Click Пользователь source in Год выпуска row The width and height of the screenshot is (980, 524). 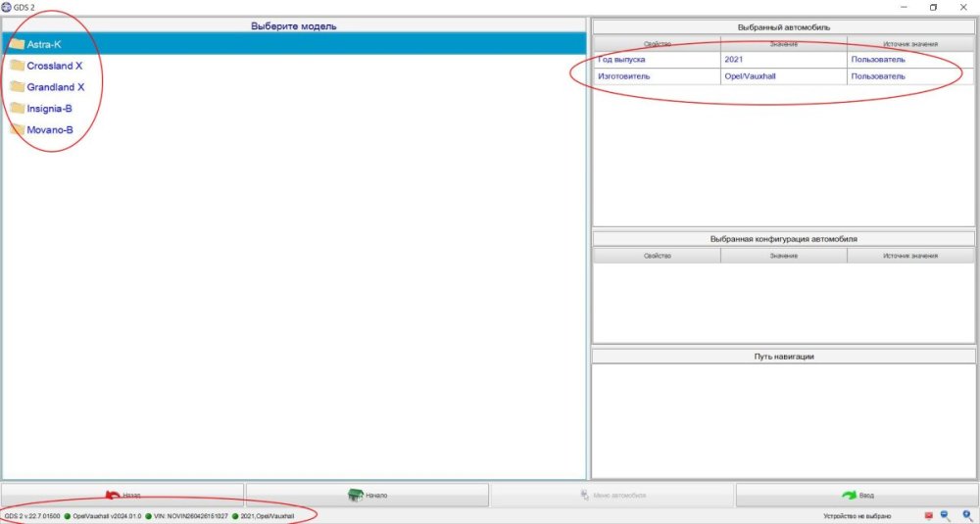point(910,60)
